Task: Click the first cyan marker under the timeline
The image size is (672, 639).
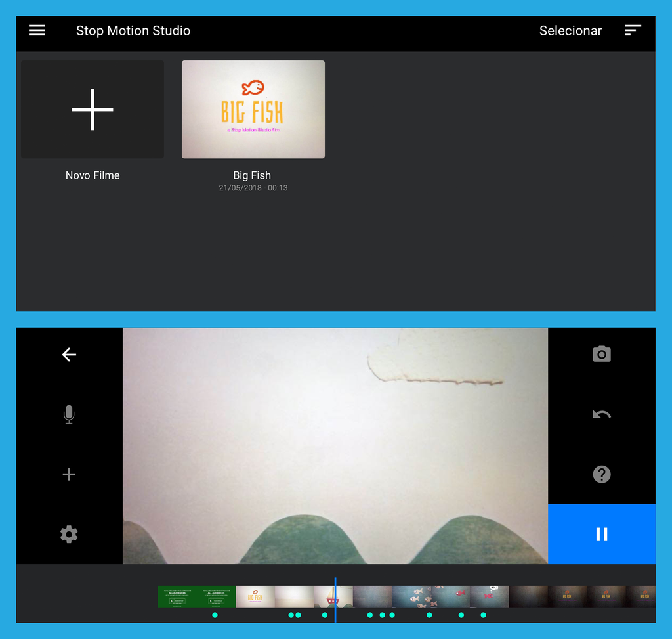Action: (215, 615)
